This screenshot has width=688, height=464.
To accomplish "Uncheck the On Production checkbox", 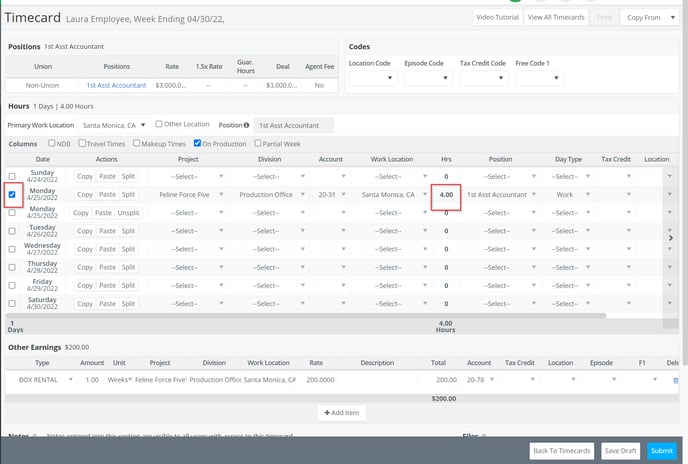I will coord(197,143).
